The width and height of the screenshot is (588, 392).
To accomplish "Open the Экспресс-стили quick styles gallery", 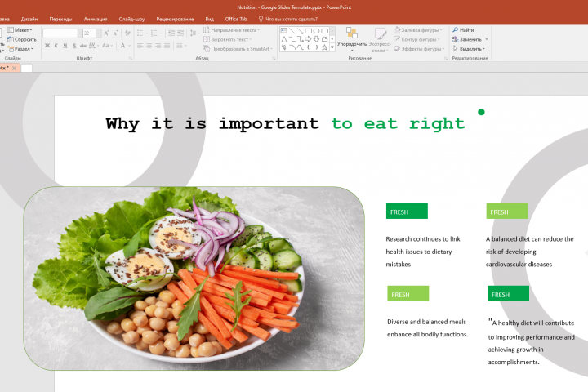I will pos(380,39).
